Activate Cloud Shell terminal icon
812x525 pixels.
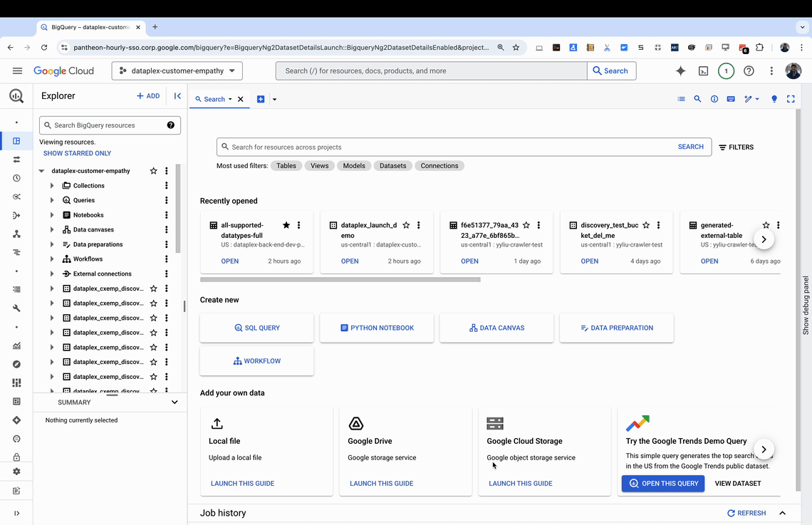703,71
